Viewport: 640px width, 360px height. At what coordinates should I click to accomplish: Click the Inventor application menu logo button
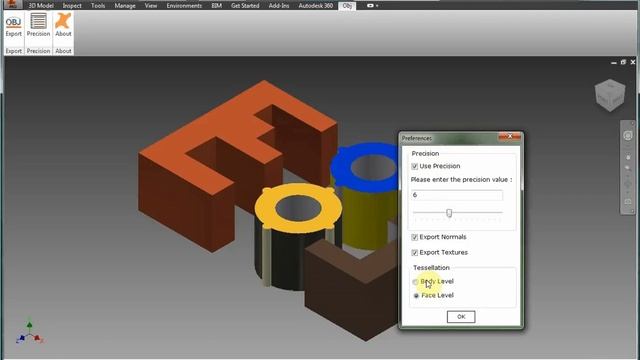12,4
